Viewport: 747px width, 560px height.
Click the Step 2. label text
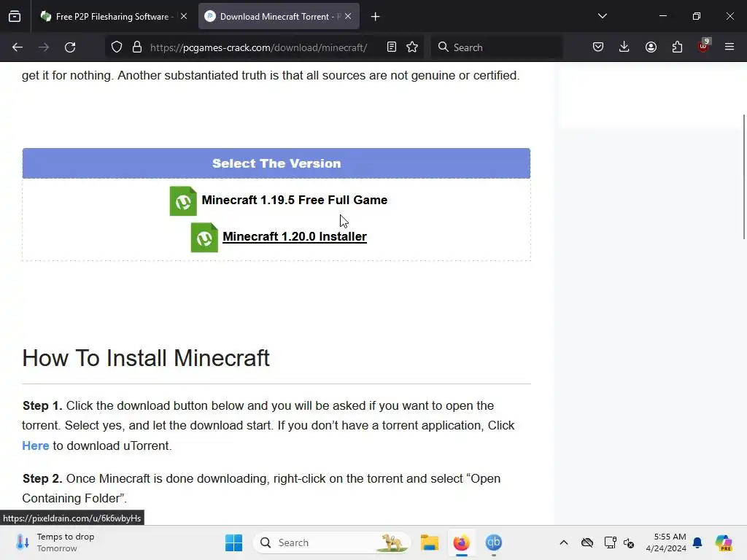pos(42,478)
